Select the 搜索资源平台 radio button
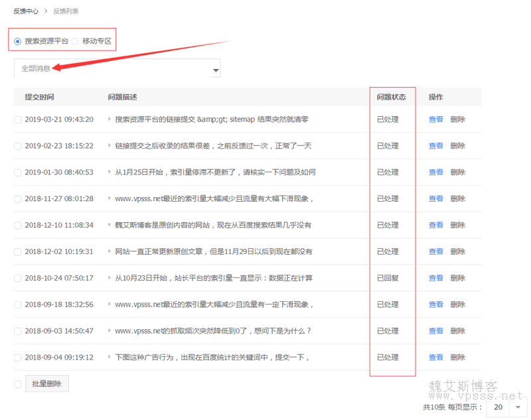Image resolution: width=531 pixels, height=420 pixels. coord(18,42)
